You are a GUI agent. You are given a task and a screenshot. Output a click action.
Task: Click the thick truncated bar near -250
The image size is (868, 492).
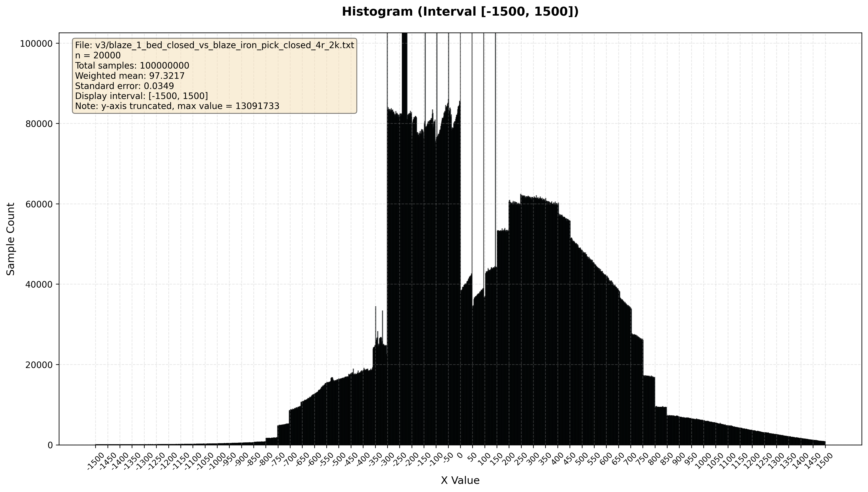[x=405, y=68]
